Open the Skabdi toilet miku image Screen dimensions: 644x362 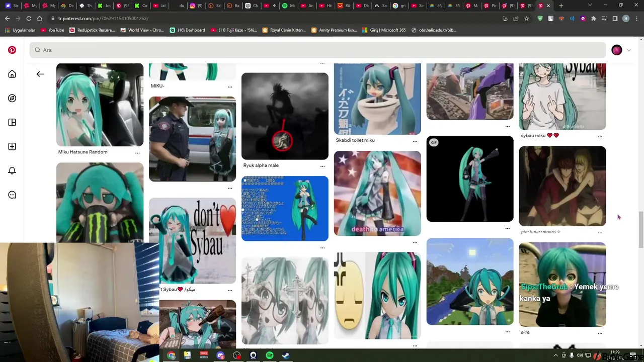coord(377,99)
